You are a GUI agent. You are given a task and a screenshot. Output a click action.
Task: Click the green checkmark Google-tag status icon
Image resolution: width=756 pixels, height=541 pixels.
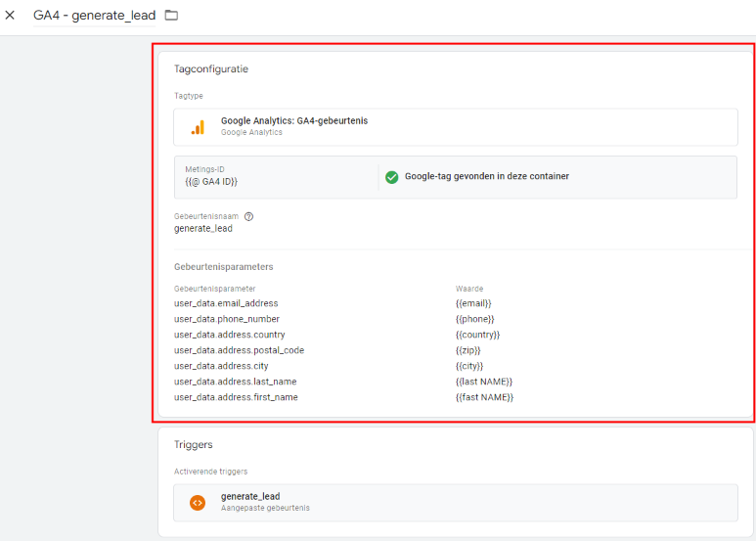[391, 177]
